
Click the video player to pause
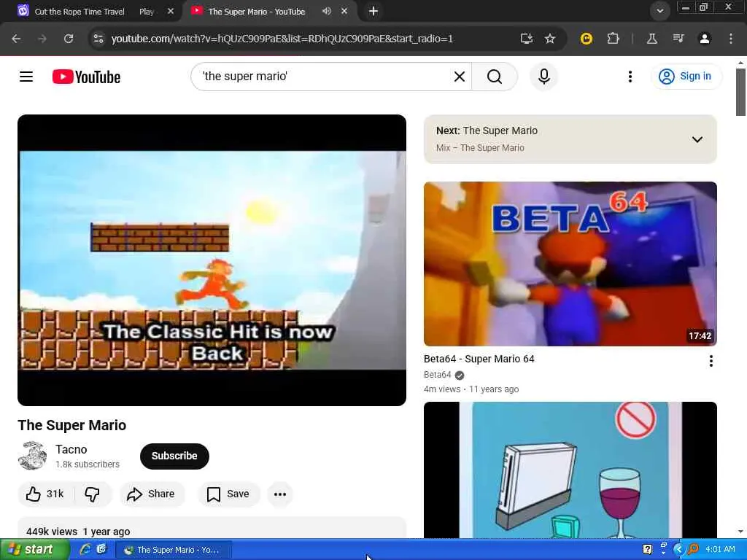point(212,260)
